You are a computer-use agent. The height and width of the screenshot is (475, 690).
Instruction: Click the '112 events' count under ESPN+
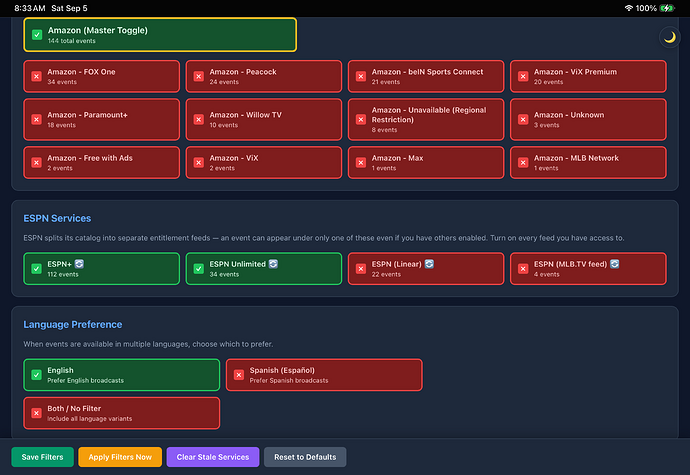pyautogui.click(x=63, y=274)
